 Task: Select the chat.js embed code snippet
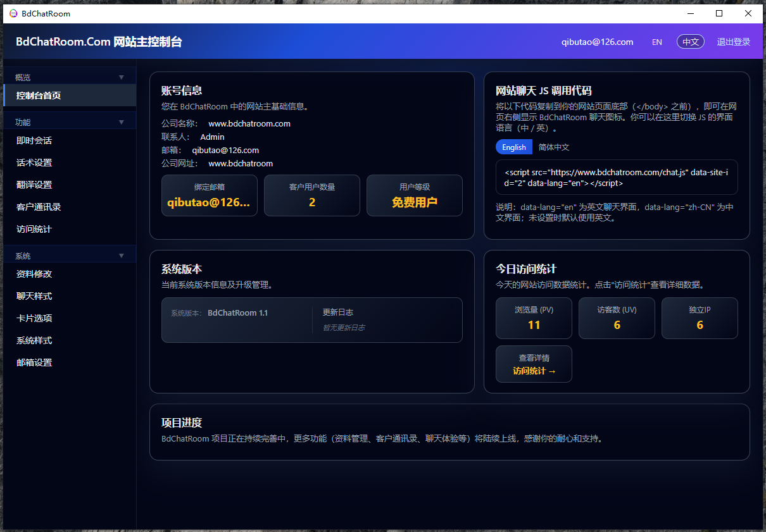[617, 177]
